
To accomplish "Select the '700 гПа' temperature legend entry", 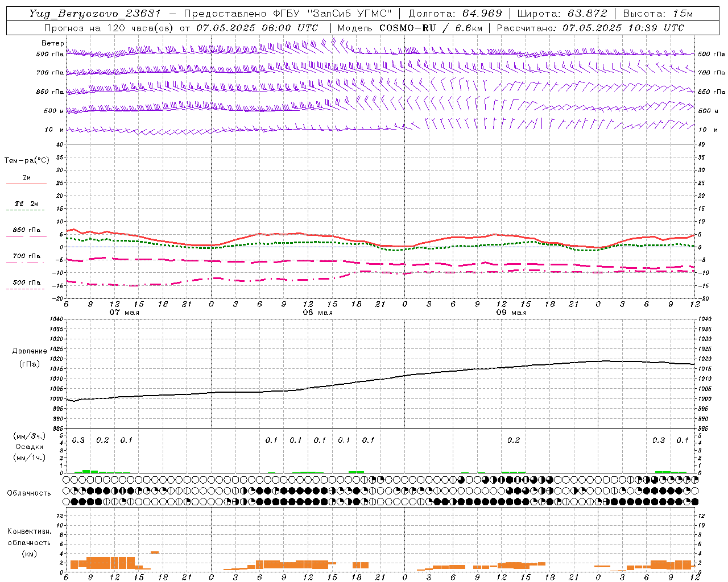I will click(x=27, y=256).
